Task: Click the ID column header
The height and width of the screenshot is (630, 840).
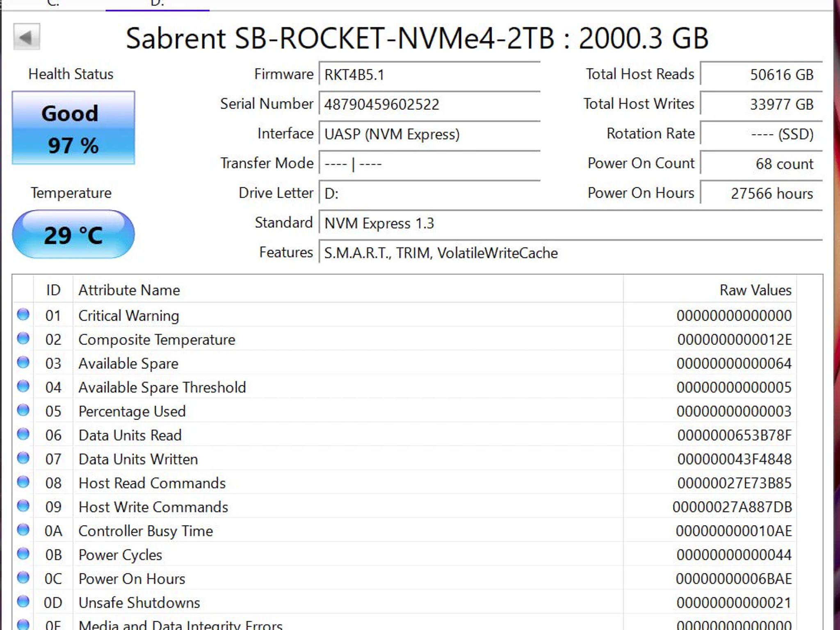Action: click(53, 290)
